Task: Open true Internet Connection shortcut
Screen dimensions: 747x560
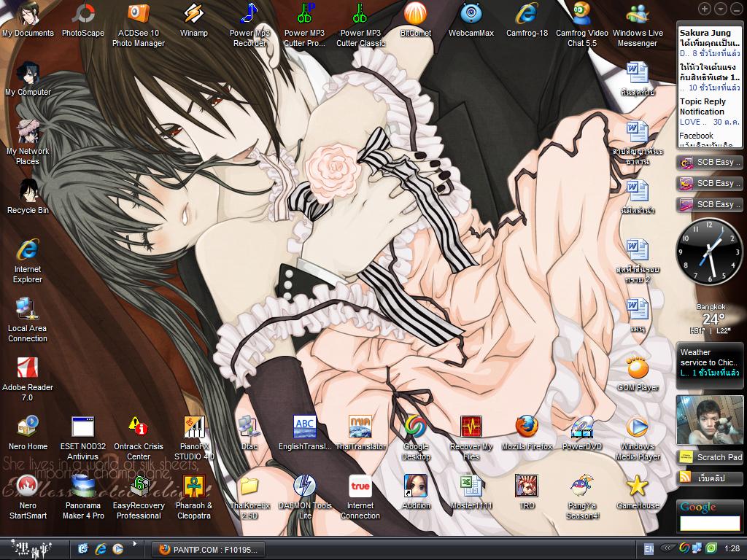Action: click(x=360, y=497)
